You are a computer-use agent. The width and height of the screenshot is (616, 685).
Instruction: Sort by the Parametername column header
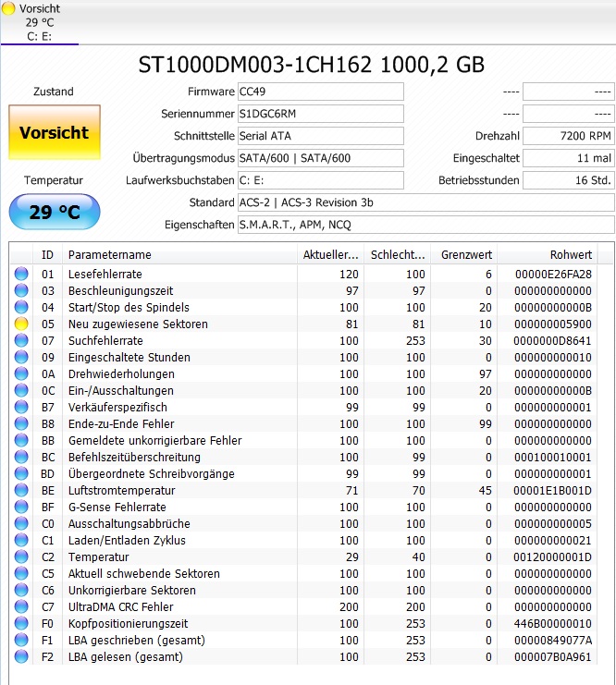[179, 255]
